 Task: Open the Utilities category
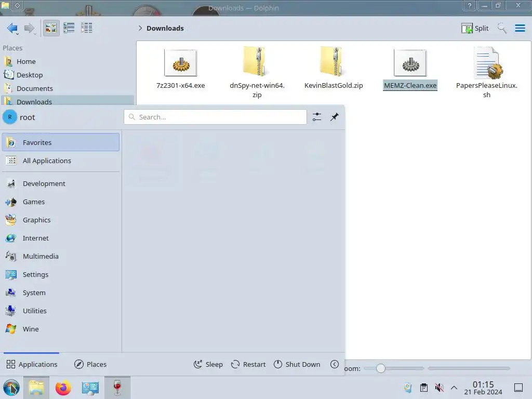(x=61, y=311)
